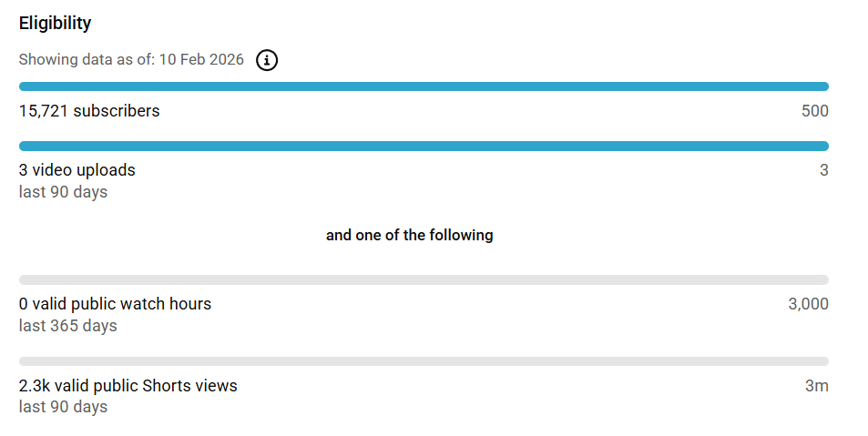Click the 'Showing data as of' label
The height and width of the screenshot is (436, 868).
[x=87, y=60]
